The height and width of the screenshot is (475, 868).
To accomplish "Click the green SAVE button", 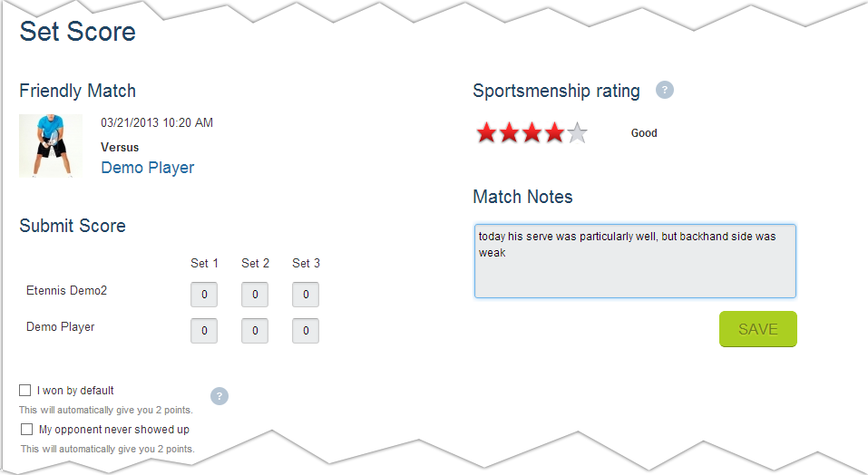I will click(x=757, y=329).
